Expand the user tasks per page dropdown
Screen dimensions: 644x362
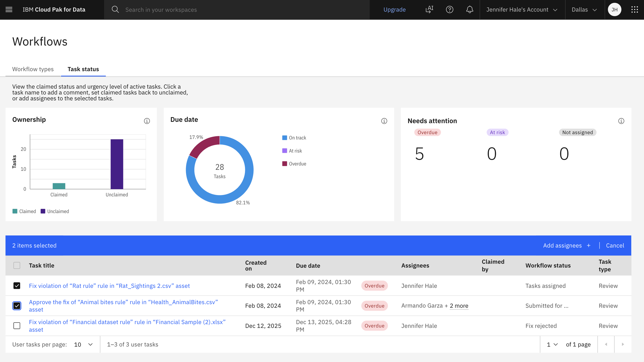(x=83, y=344)
